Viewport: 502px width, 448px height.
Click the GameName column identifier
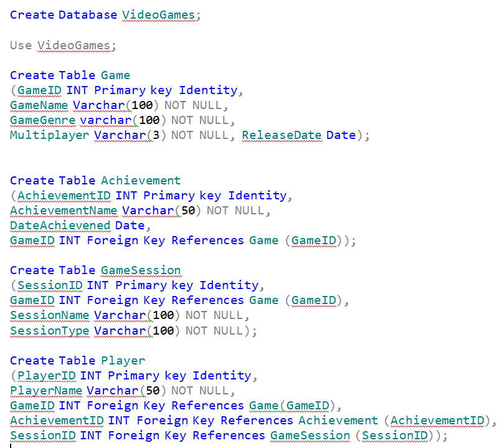[39, 105]
